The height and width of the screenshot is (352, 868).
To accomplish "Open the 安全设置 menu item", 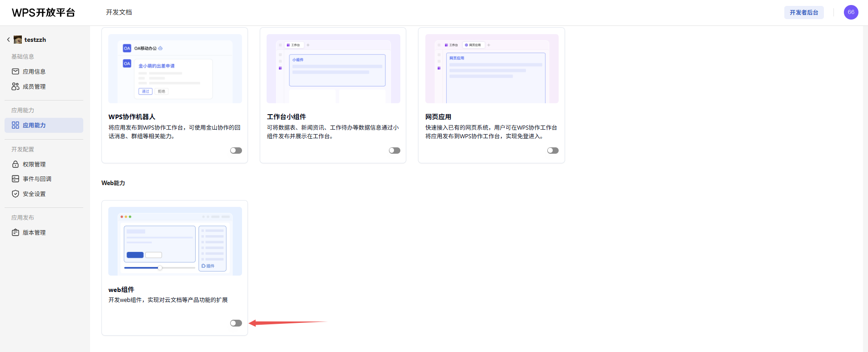I will (44, 194).
